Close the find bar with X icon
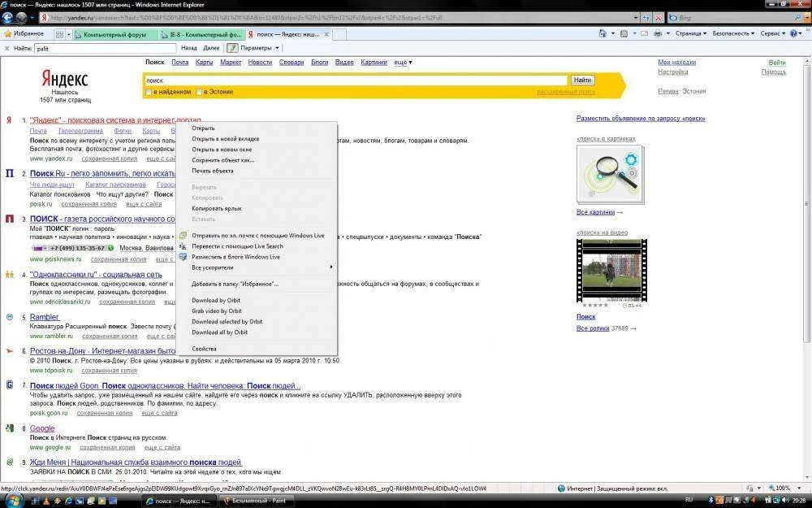Viewport: 812px width, 508px height. [x=6, y=48]
